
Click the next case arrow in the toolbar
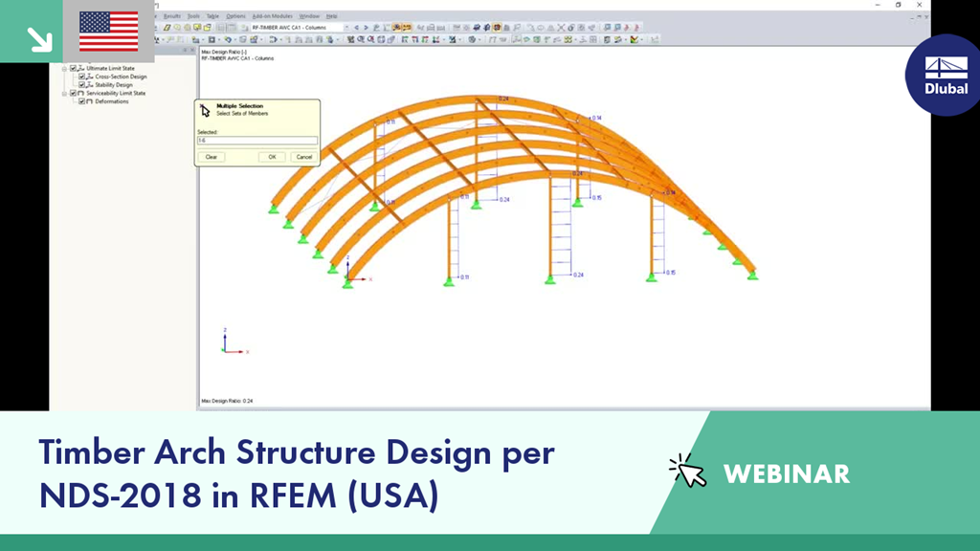[x=367, y=28]
